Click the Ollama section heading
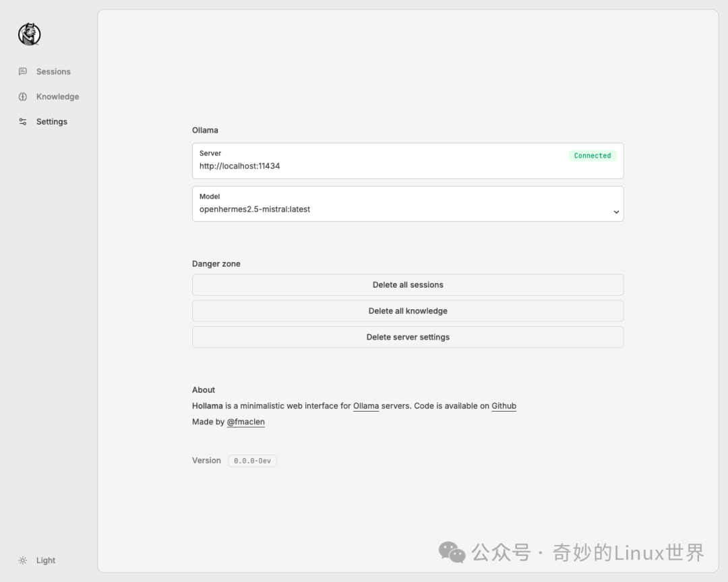The width and height of the screenshot is (728, 582). (205, 130)
